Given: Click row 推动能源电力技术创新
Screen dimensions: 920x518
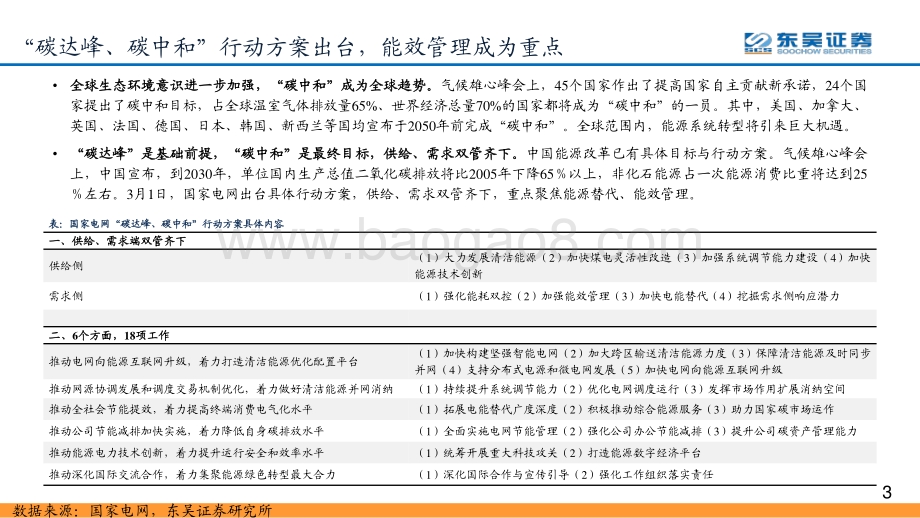Looking at the screenshot, I should [186, 453].
